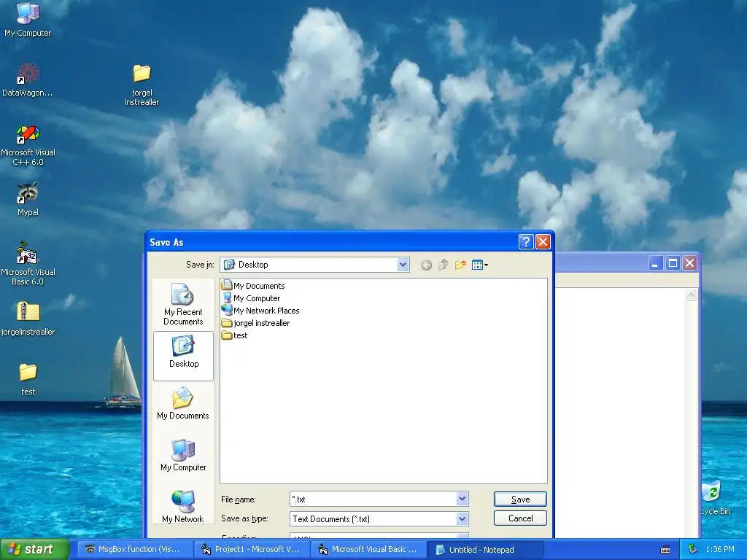Switch to Microsoft Visual Basic taskbar button
Image resolution: width=747 pixels, height=560 pixels.
369,549
